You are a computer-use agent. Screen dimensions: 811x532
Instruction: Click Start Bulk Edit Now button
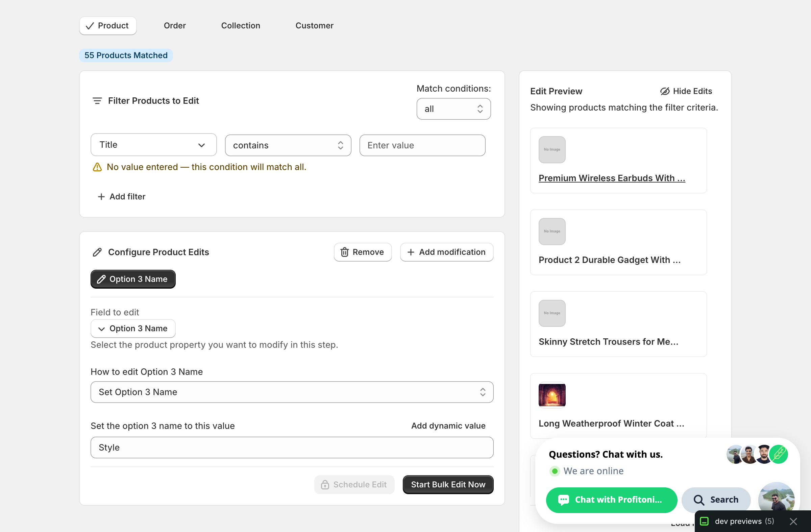(448, 485)
